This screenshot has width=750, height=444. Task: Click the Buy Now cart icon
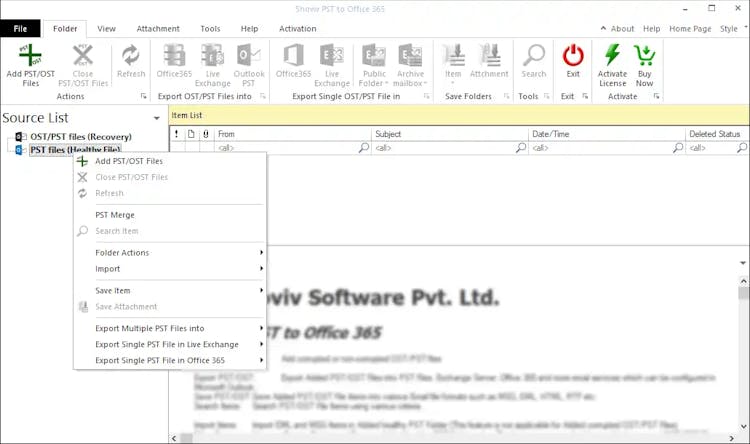click(x=644, y=55)
